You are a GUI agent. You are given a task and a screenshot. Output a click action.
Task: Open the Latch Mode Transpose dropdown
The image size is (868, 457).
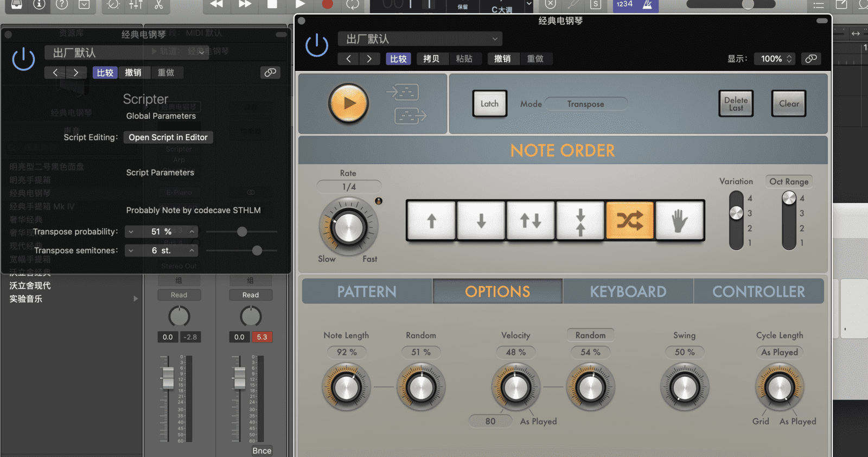[586, 104]
